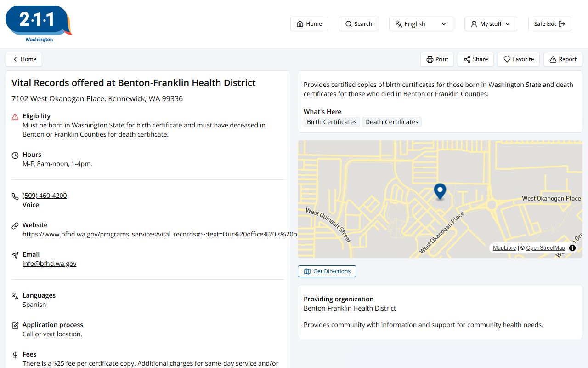This screenshot has width=588, height=368.
Task: Select the Death Certificates tag
Action: tap(392, 122)
